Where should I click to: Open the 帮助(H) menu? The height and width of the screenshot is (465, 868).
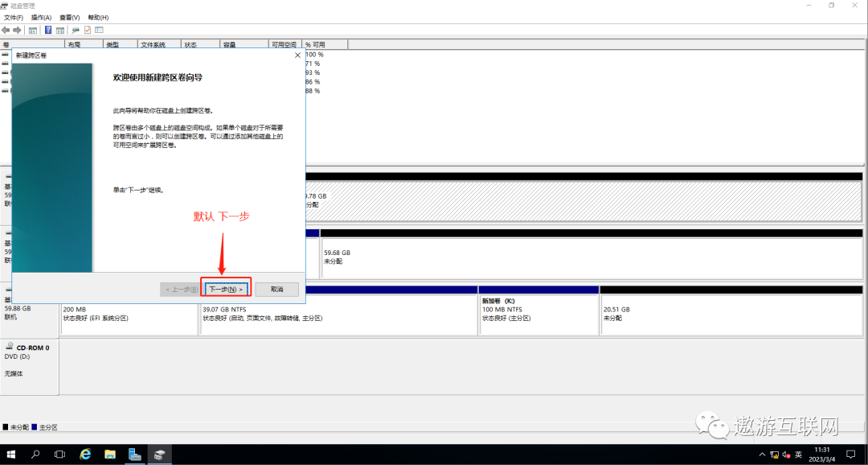(98, 18)
